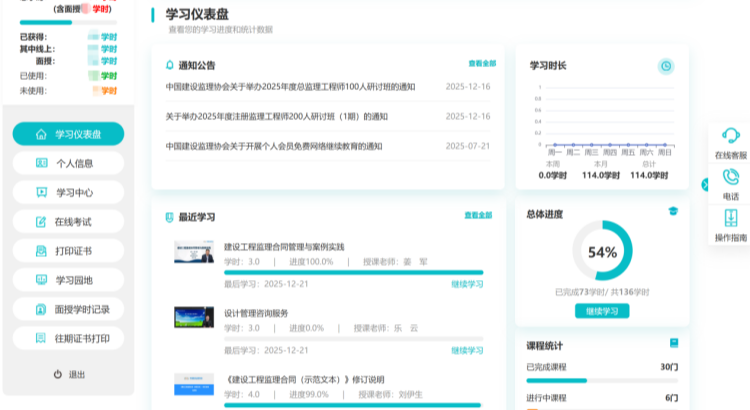Open the 操作指南 download guide icon

click(x=731, y=218)
